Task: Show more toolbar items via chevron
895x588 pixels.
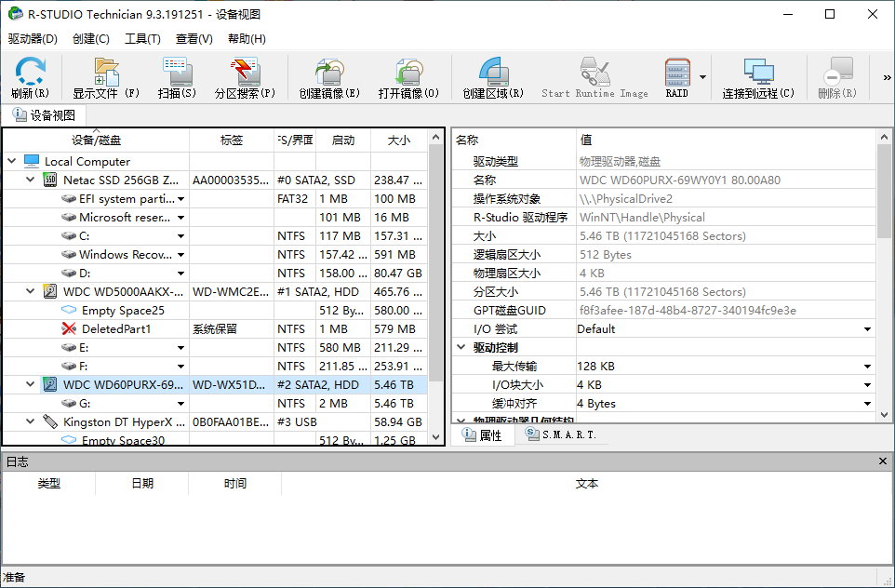Action: click(x=887, y=77)
